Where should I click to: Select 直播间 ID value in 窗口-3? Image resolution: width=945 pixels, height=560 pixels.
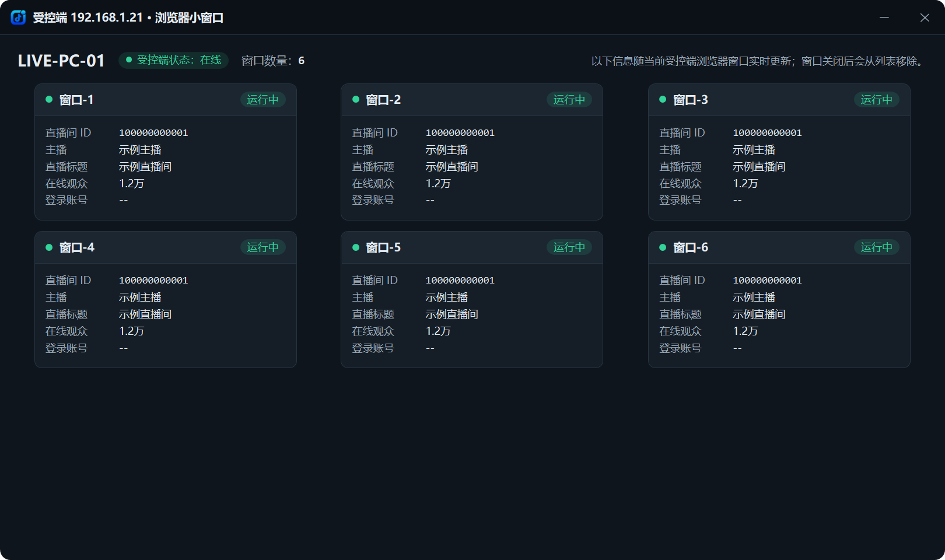tap(768, 133)
